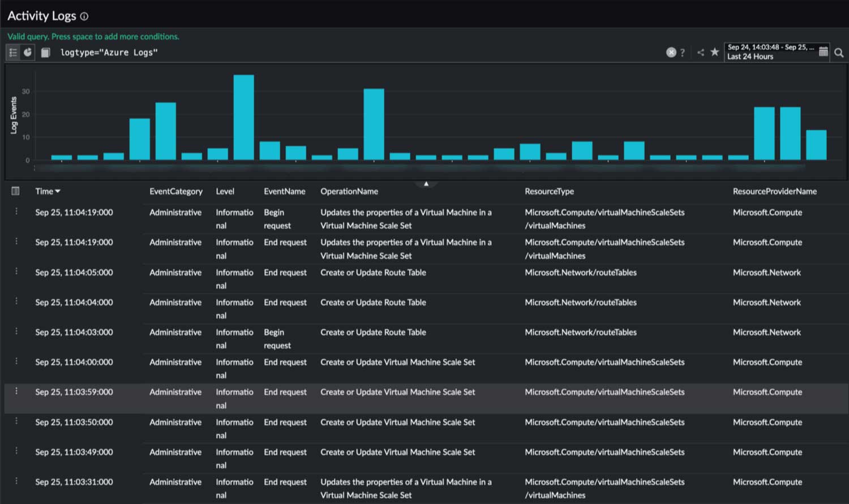Collapse the chart panel with the arrow above table
This screenshot has width=849, height=504.
pyautogui.click(x=426, y=183)
